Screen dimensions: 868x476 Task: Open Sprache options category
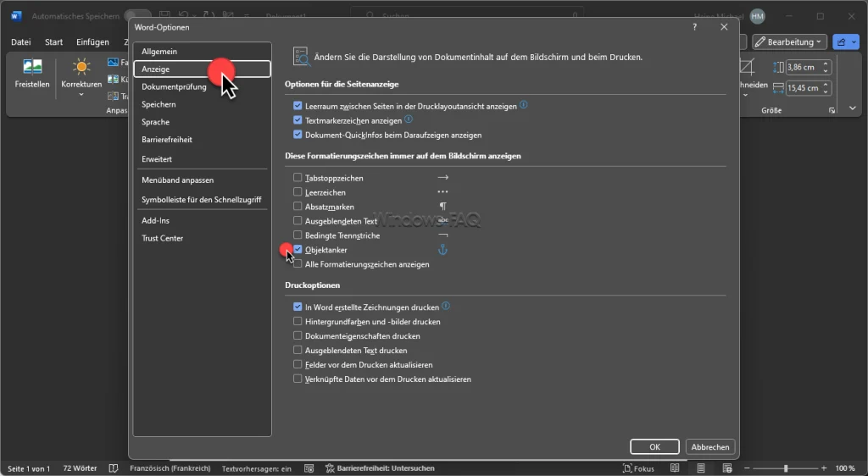click(202, 122)
